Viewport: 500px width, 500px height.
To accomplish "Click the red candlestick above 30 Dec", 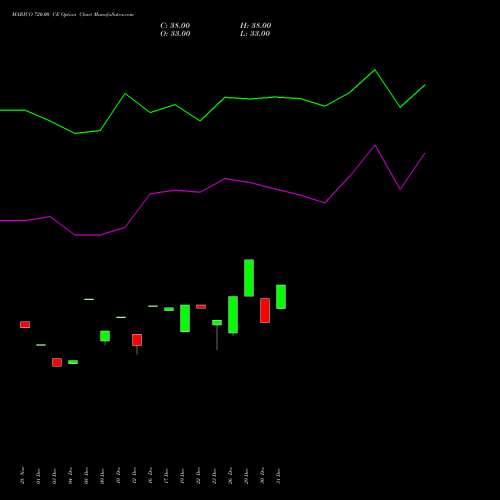I will 265,310.
